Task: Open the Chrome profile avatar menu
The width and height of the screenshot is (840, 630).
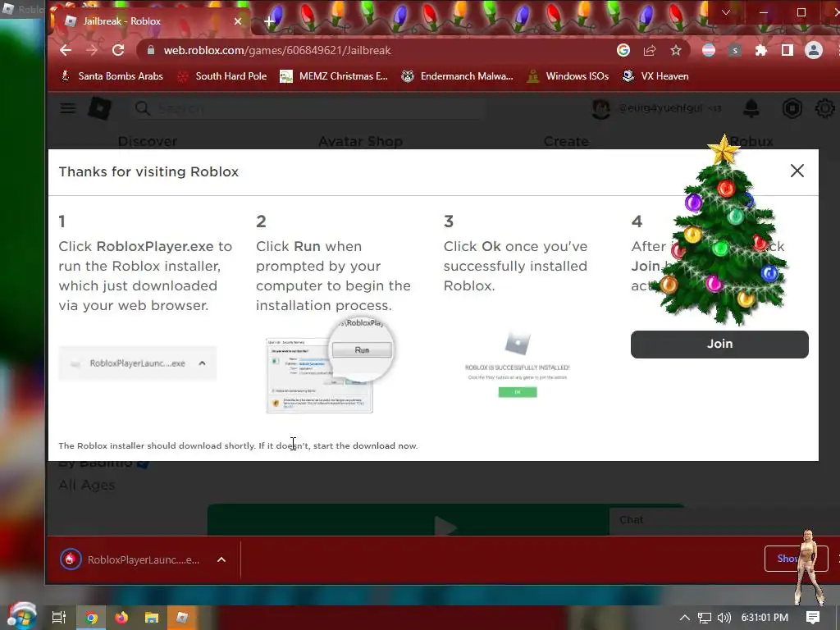Action: pyautogui.click(x=813, y=50)
